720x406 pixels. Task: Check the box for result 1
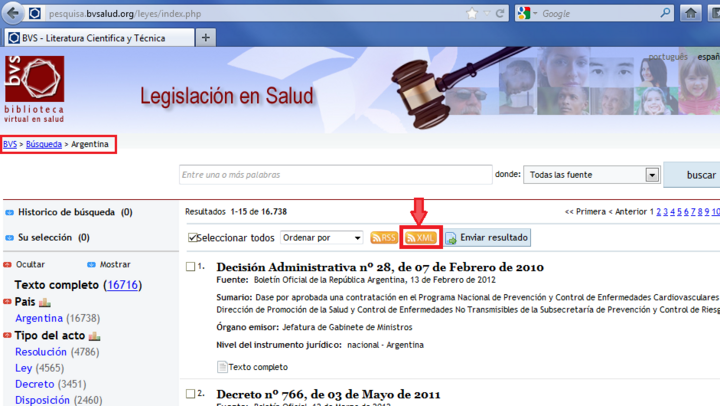click(x=191, y=266)
